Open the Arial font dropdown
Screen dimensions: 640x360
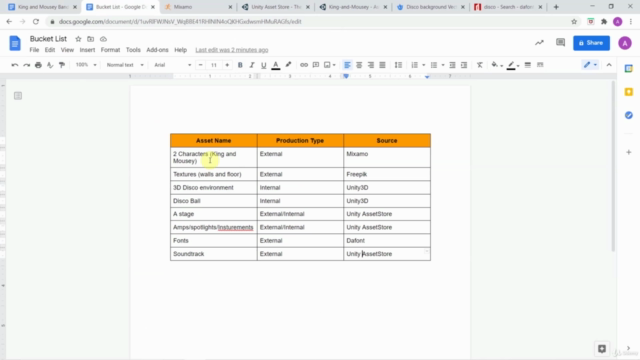(172, 65)
